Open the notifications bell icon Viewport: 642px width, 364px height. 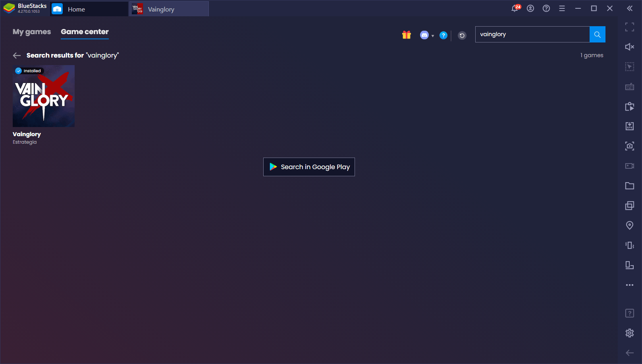point(515,8)
